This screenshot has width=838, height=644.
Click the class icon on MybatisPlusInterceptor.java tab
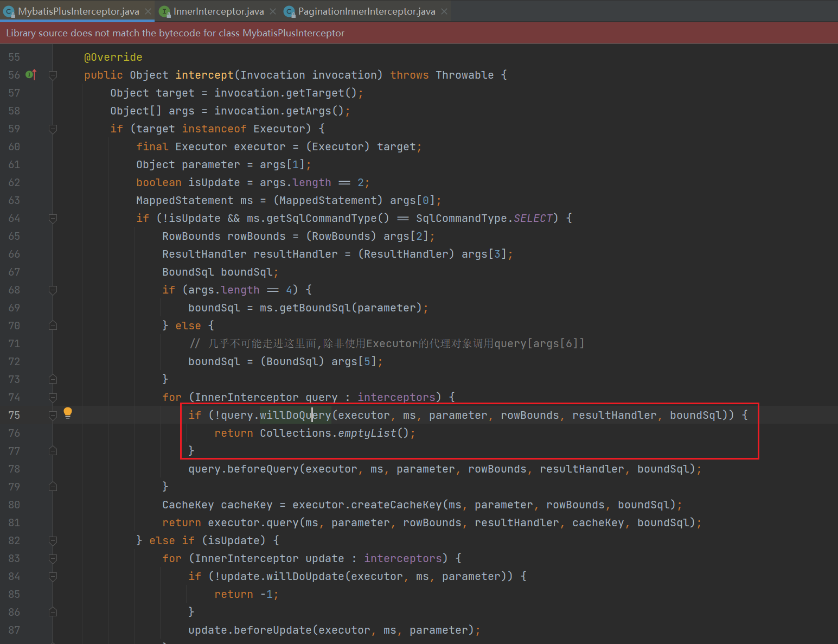[9, 11]
